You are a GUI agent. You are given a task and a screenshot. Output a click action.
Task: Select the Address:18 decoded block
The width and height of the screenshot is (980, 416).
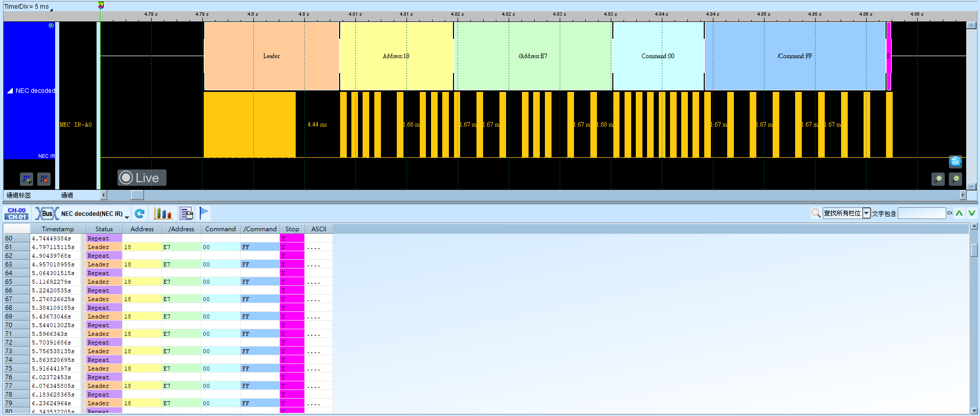[x=396, y=56]
